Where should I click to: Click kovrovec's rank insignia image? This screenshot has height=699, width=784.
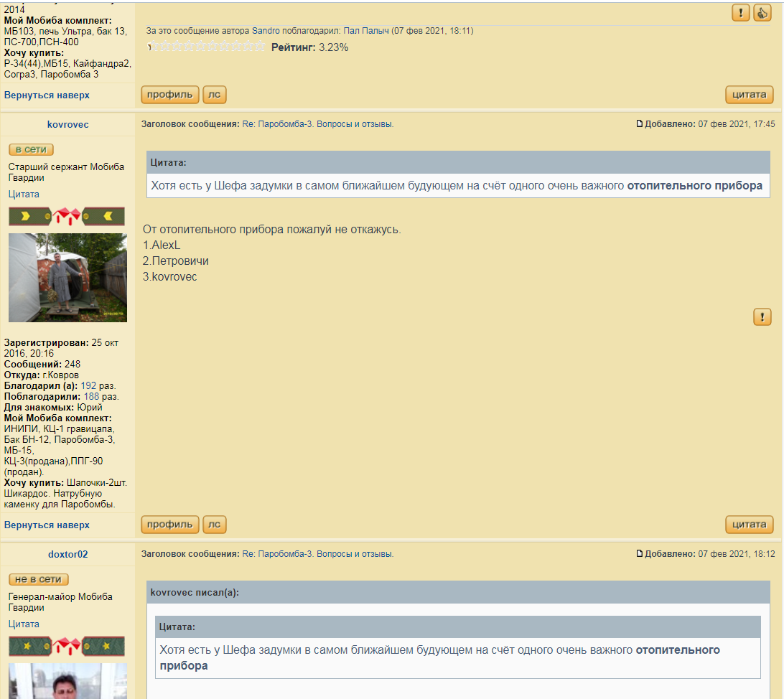click(x=67, y=216)
